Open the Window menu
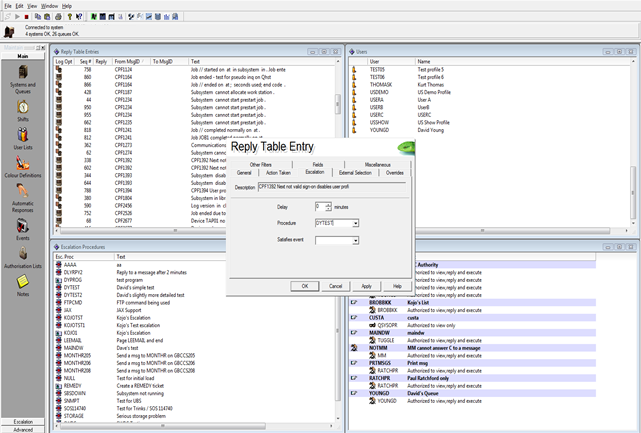Viewport: 641px width, 433px height. pos(49,5)
